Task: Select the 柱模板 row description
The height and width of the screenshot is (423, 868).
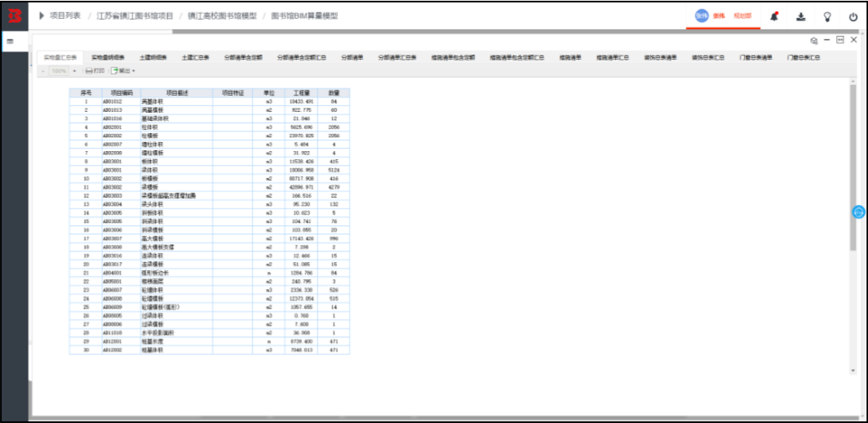Action: pos(176,136)
